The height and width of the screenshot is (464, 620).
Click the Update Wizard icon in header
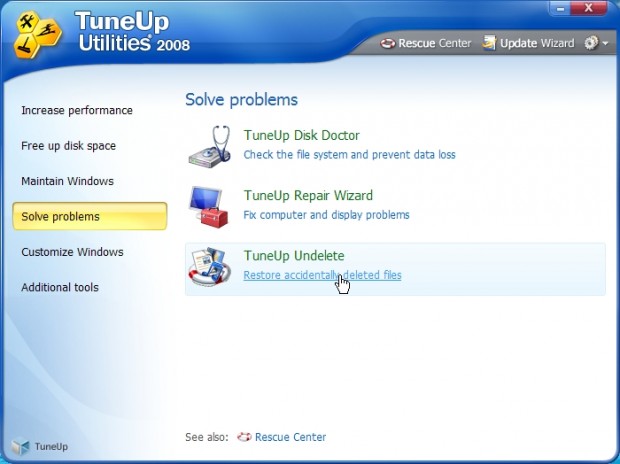tap(489, 43)
